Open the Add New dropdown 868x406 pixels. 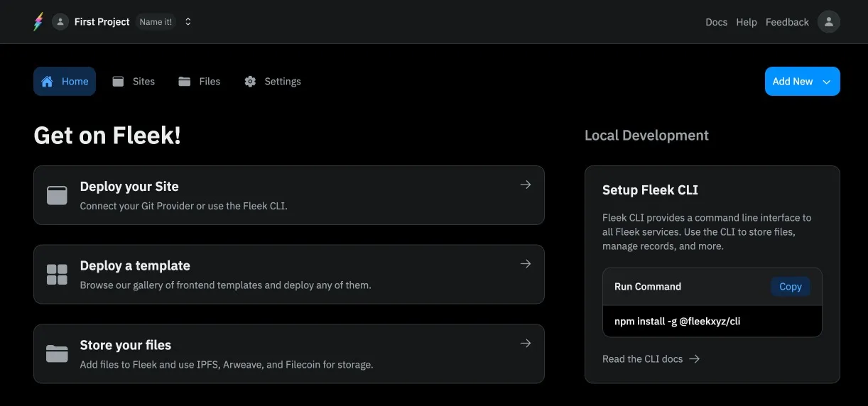pos(802,82)
